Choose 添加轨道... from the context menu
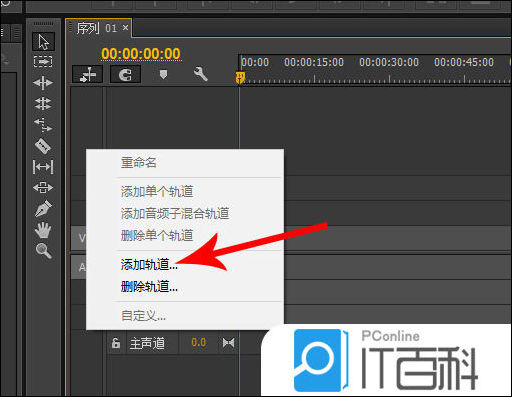 click(149, 265)
